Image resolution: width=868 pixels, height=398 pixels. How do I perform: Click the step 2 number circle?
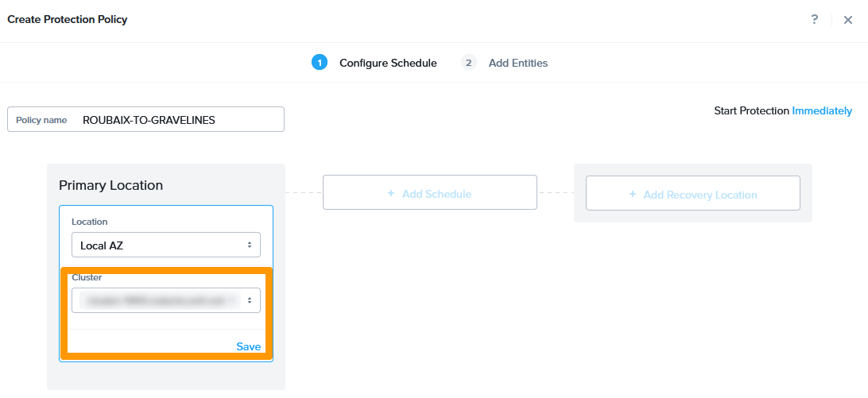469,63
